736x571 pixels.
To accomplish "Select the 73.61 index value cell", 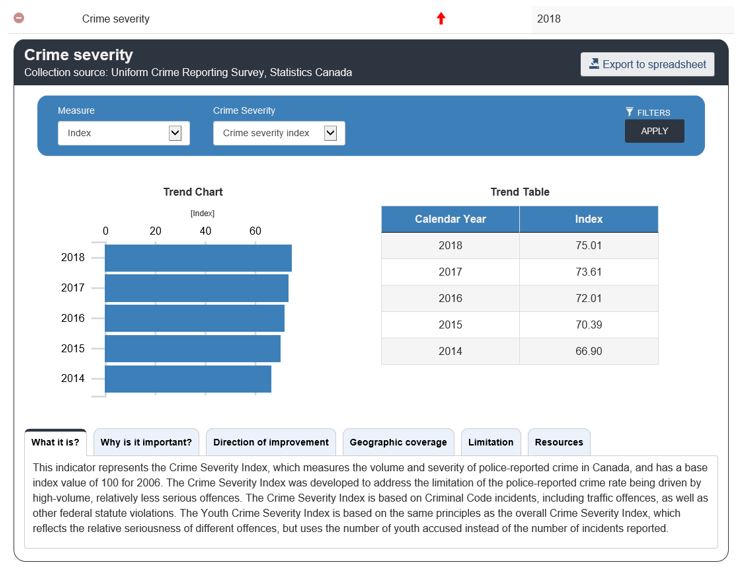I will click(x=589, y=272).
